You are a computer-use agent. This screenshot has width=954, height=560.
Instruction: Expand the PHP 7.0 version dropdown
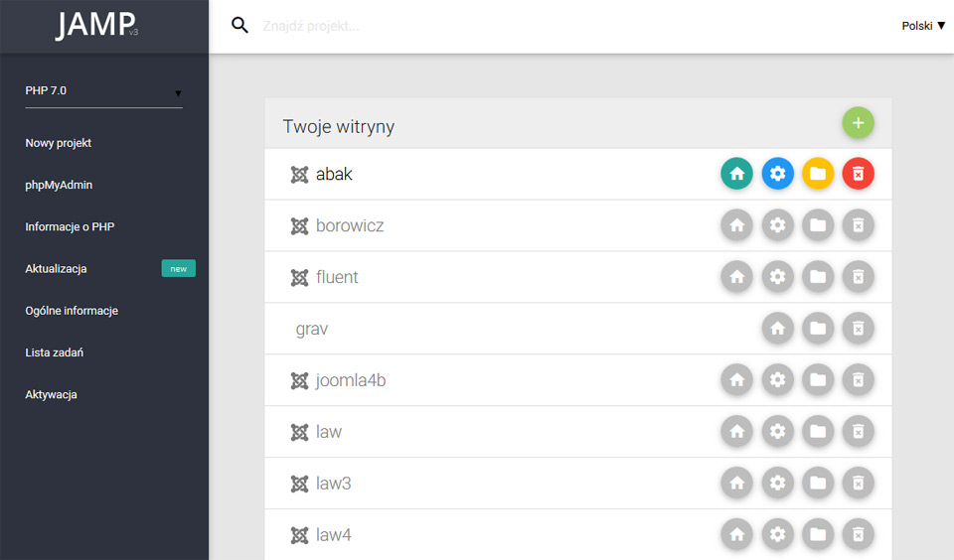click(103, 91)
